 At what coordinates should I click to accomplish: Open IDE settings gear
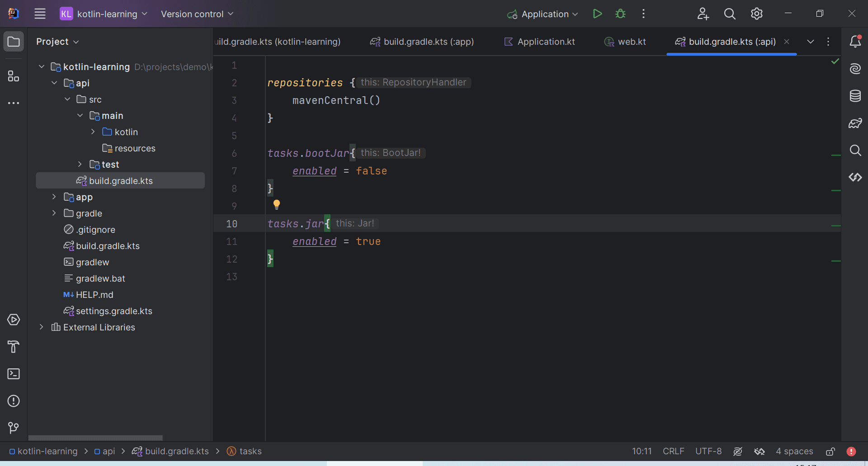tap(757, 14)
